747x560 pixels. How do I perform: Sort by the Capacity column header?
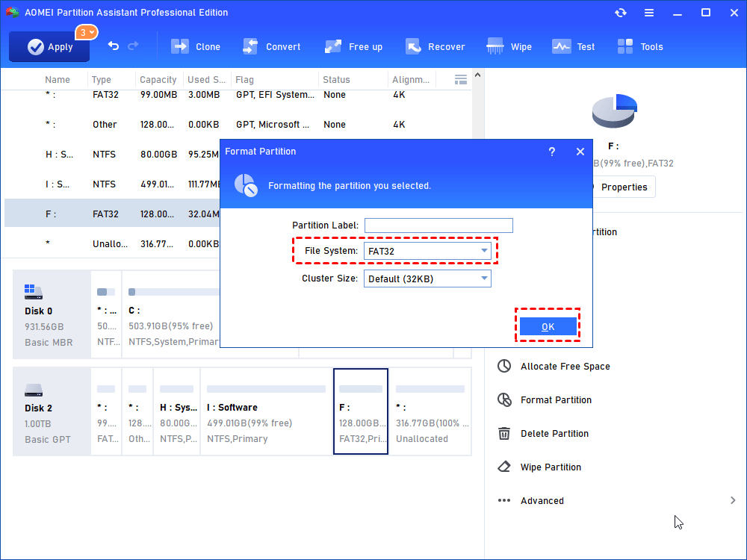coord(158,80)
